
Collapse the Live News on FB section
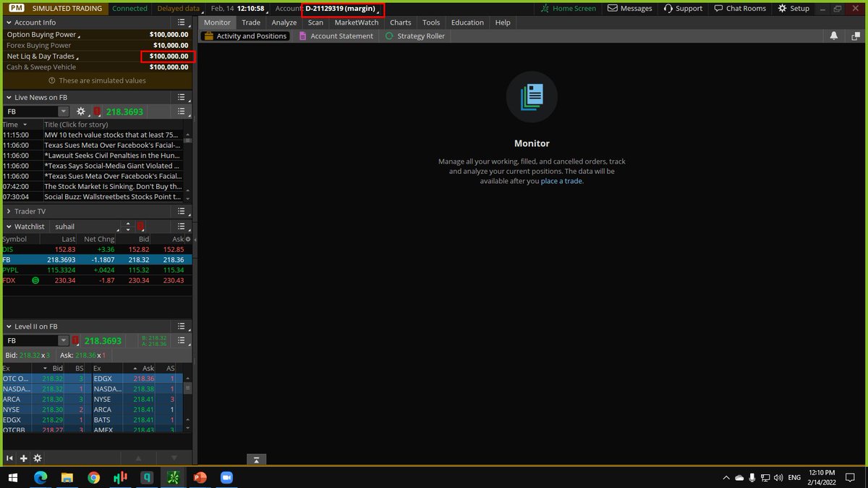coord(8,97)
